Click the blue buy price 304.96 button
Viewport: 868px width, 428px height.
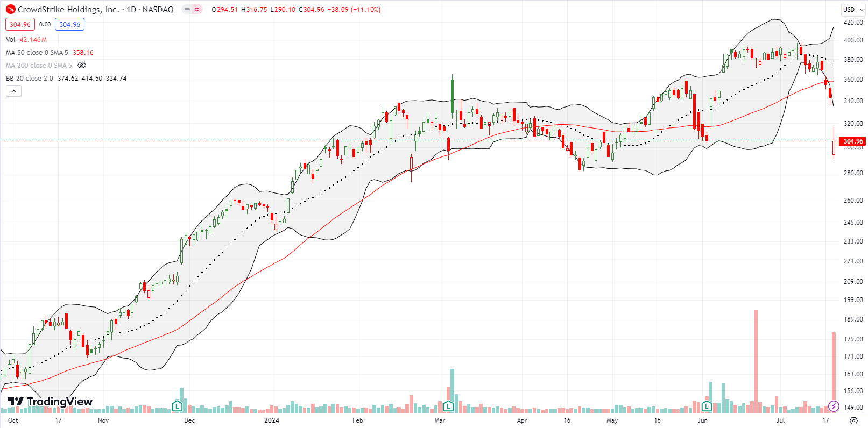[69, 24]
